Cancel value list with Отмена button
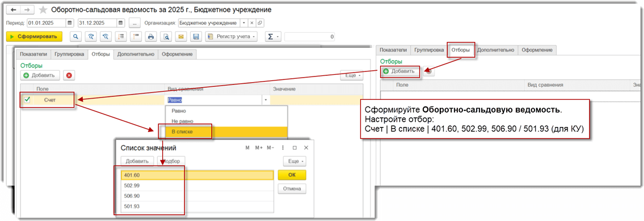644x221 pixels. (x=292, y=189)
